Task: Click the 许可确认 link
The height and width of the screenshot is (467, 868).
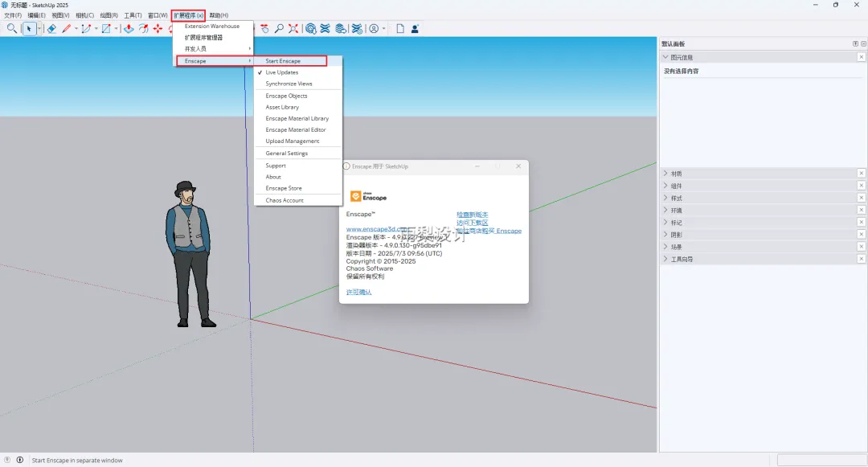Action: [x=358, y=292]
